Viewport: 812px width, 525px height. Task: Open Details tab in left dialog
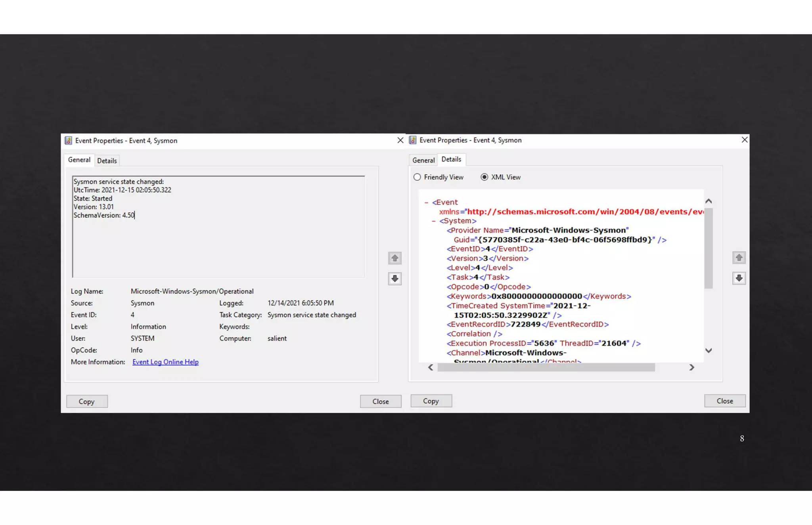(107, 161)
